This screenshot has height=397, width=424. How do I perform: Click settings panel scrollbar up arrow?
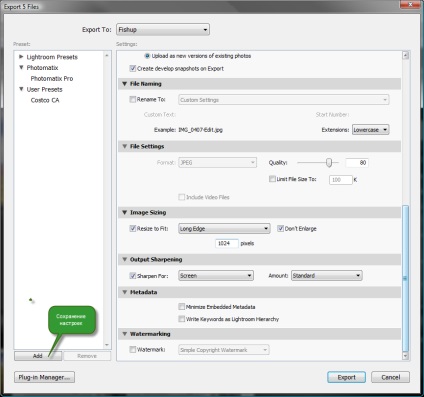coord(405,56)
